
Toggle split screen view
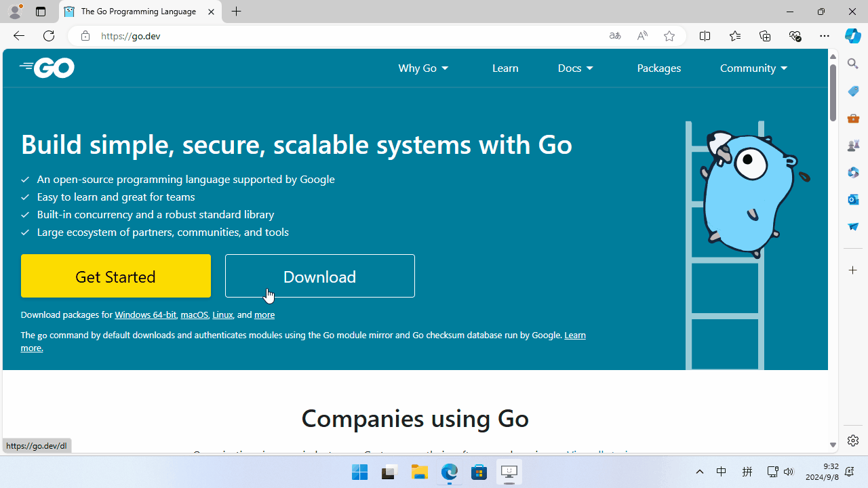705,35
